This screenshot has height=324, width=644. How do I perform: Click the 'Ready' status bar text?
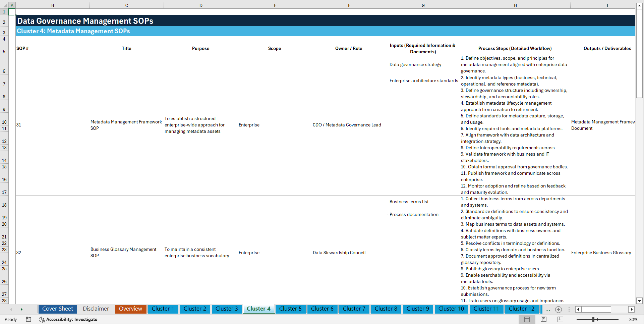coord(11,320)
